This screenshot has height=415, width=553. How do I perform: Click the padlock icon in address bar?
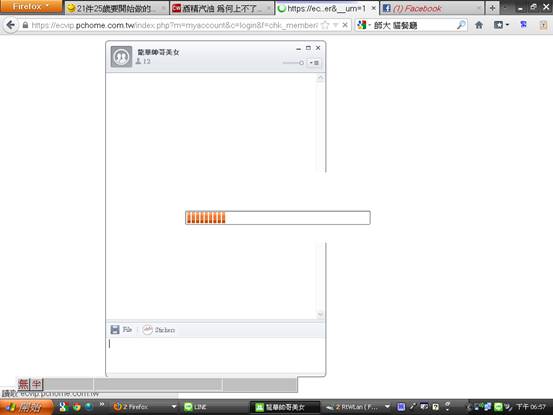[25, 25]
